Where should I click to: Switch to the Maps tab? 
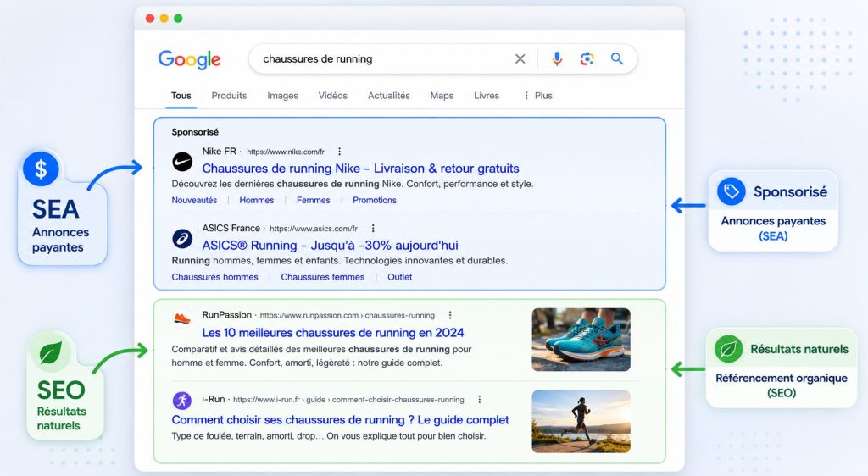[x=442, y=96]
